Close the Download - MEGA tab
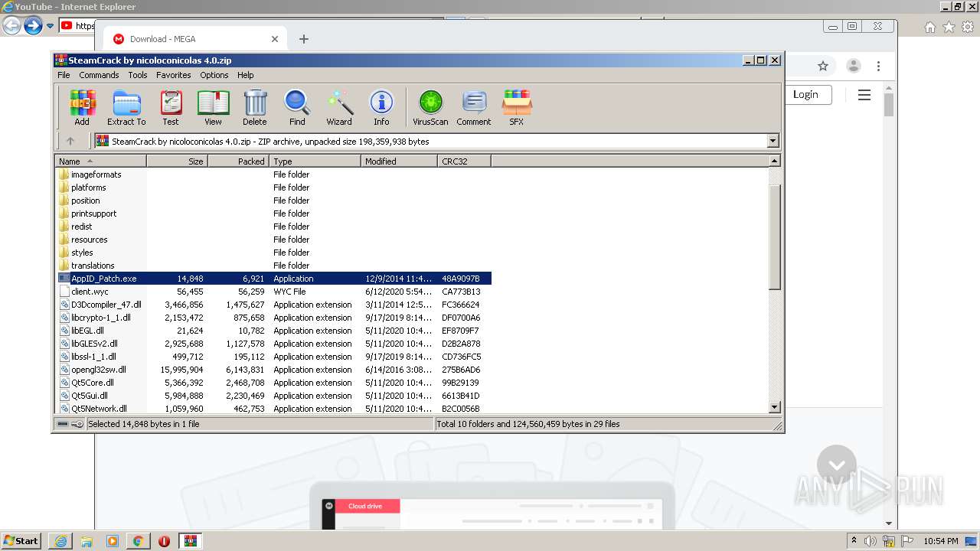Screen dimensions: 980x551 pyautogui.click(x=275, y=39)
